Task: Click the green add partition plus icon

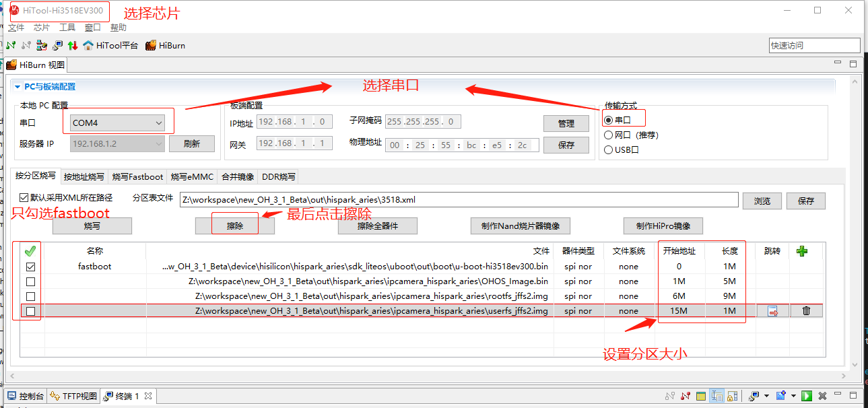Action: click(801, 251)
